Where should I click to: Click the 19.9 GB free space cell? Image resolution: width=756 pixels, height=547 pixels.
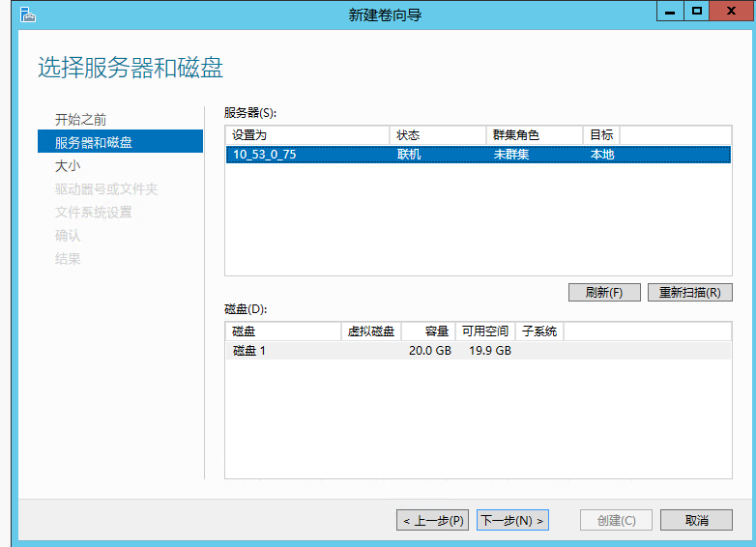click(x=490, y=351)
